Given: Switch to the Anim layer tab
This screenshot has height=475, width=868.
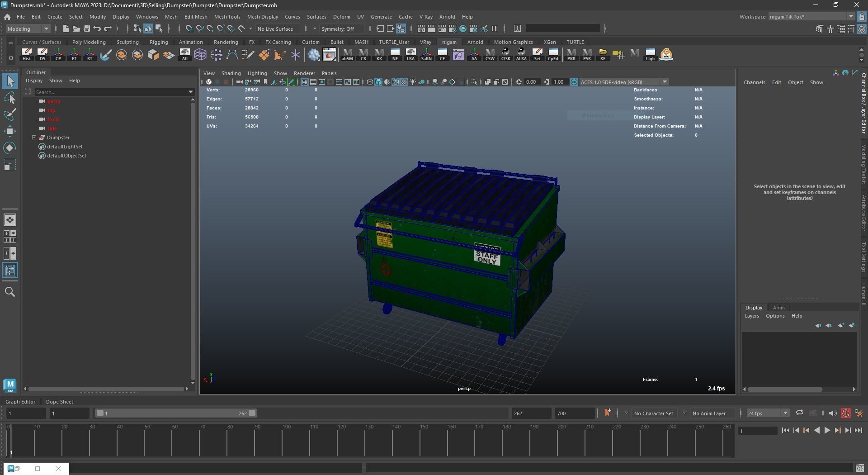Looking at the screenshot, I should tap(778, 308).
